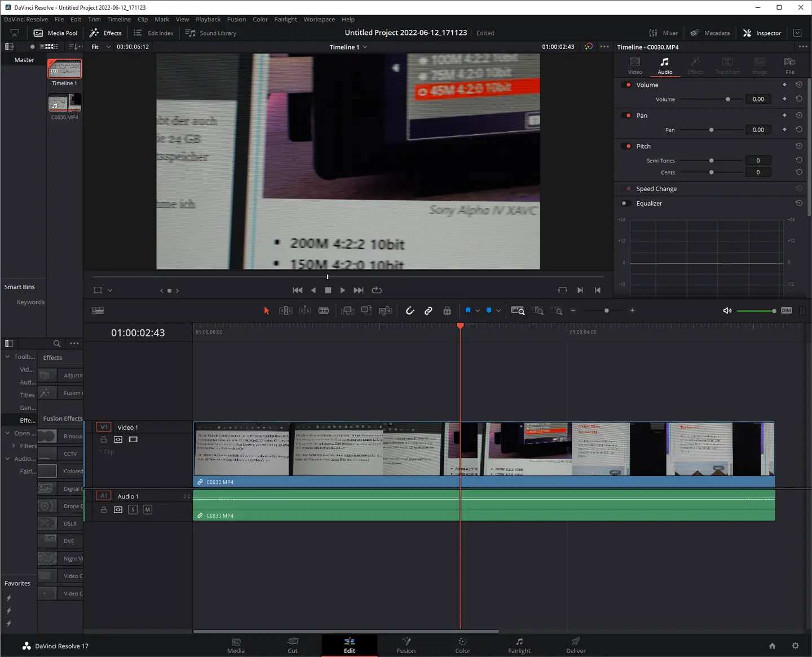Toggle timeline Snapping magnet icon
The height and width of the screenshot is (657, 812).
tap(410, 311)
